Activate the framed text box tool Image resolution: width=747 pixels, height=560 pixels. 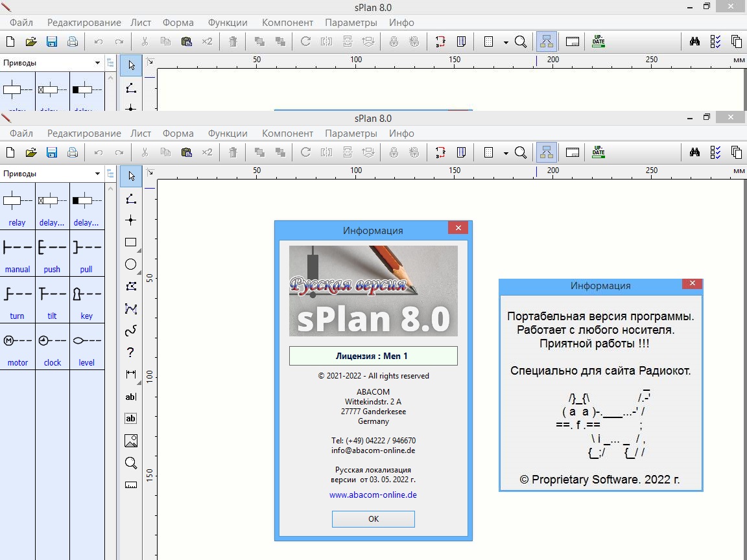(130, 419)
